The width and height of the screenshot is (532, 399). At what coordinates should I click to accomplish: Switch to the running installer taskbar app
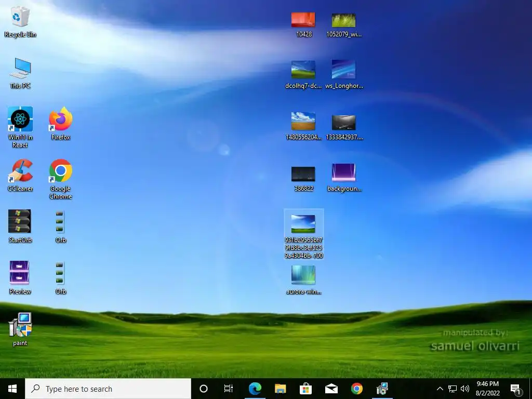point(382,389)
